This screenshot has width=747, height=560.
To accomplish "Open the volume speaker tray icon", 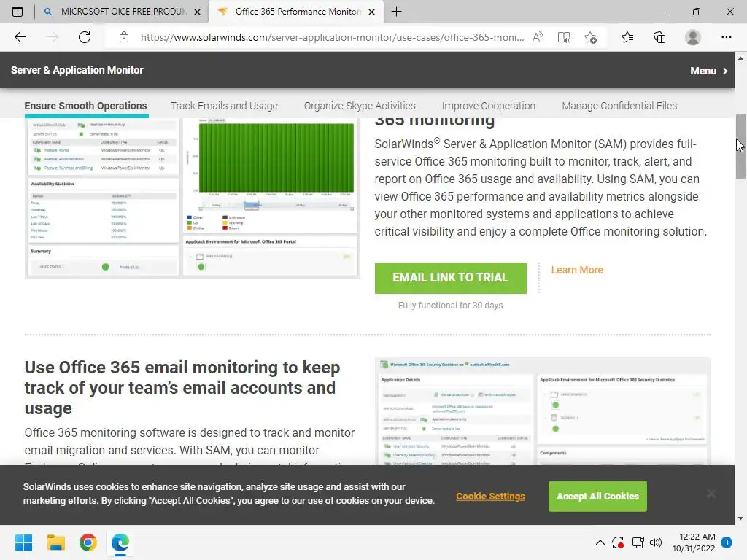I will (x=656, y=542).
